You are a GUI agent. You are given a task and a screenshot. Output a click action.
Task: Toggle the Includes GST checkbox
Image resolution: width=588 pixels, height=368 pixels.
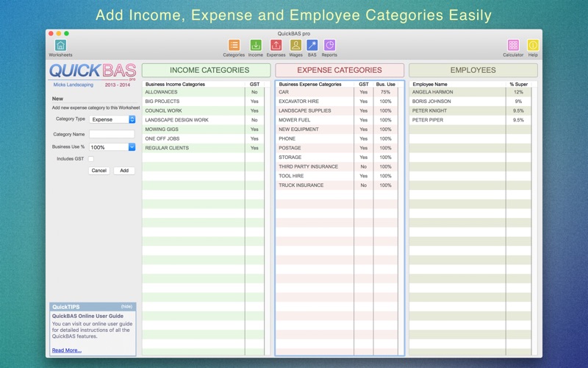90,159
